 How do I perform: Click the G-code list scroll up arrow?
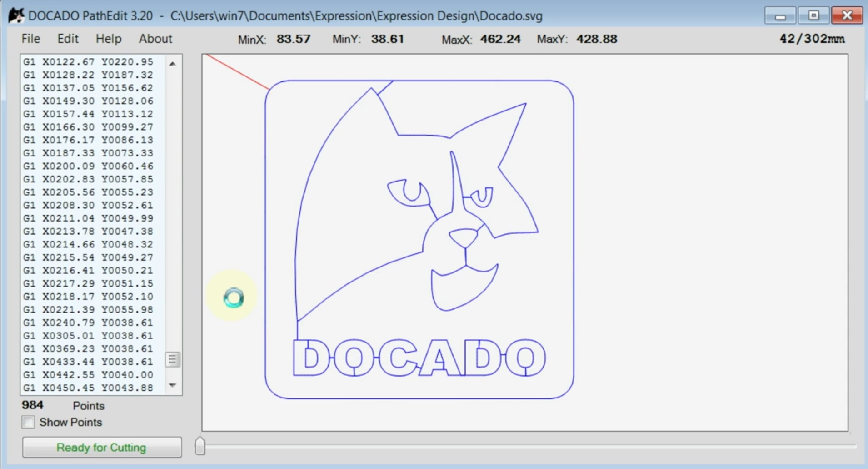[x=172, y=64]
